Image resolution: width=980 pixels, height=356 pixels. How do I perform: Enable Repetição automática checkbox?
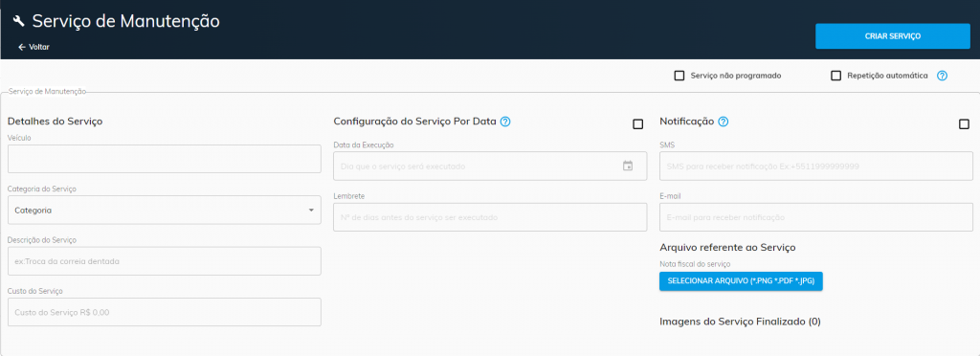coord(835,76)
